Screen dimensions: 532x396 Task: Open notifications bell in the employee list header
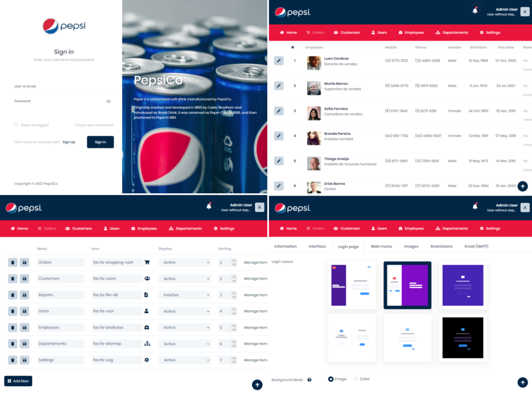[475, 10]
